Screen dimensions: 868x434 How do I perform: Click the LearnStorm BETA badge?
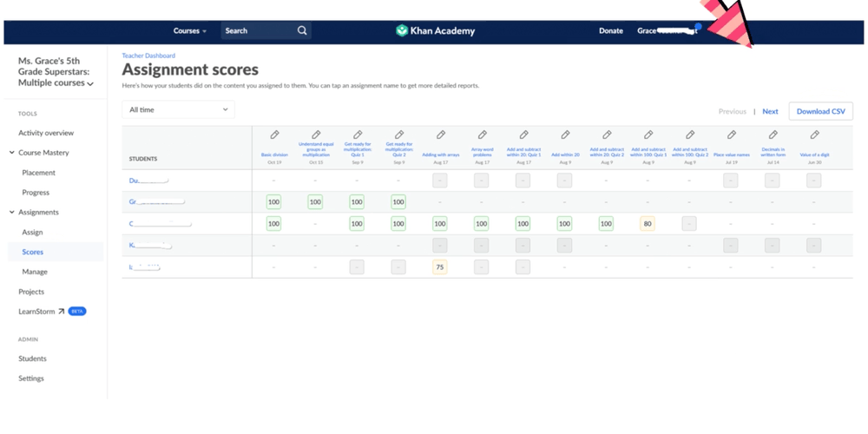pos(77,312)
